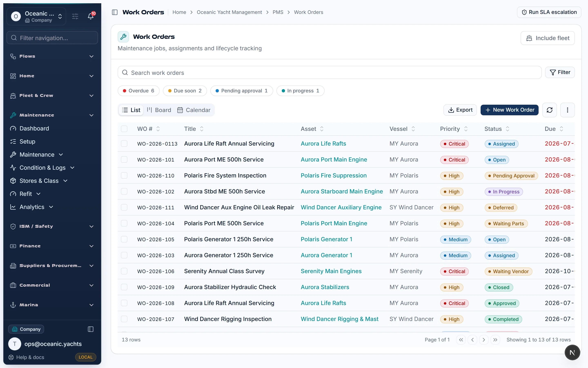Image resolution: width=588 pixels, height=368 pixels.
Task: Check row WO-2026-104 checkbox
Action: click(124, 223)
